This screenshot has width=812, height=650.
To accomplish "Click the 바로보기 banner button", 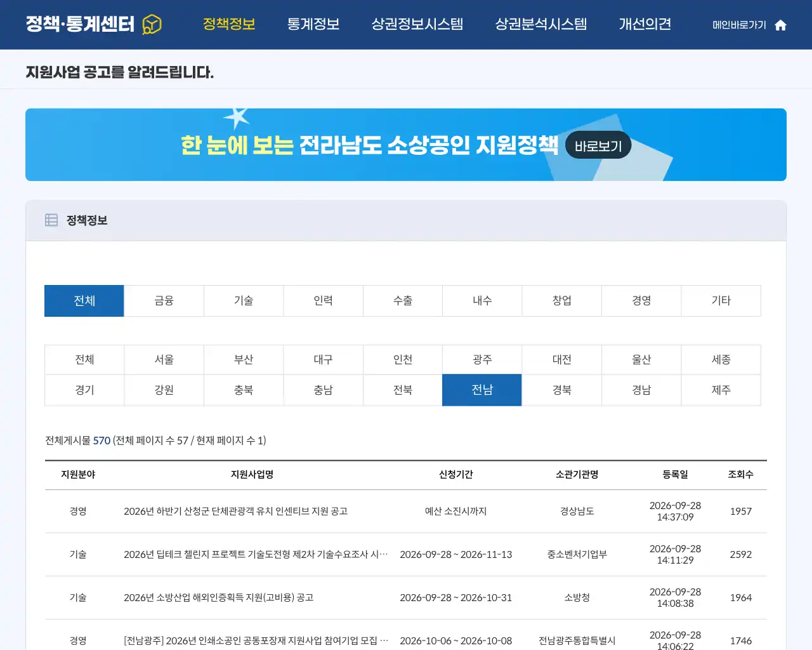I will point(598,145).
